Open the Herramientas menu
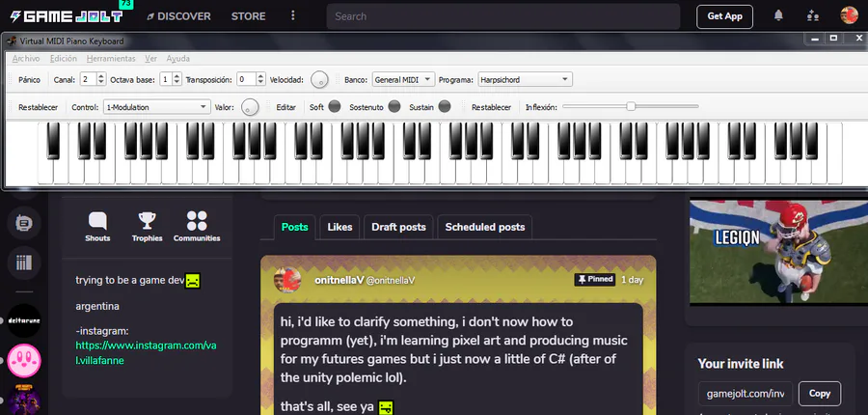Screen dimensions: 868x415 pyautogui.click(x=111, y=58)
